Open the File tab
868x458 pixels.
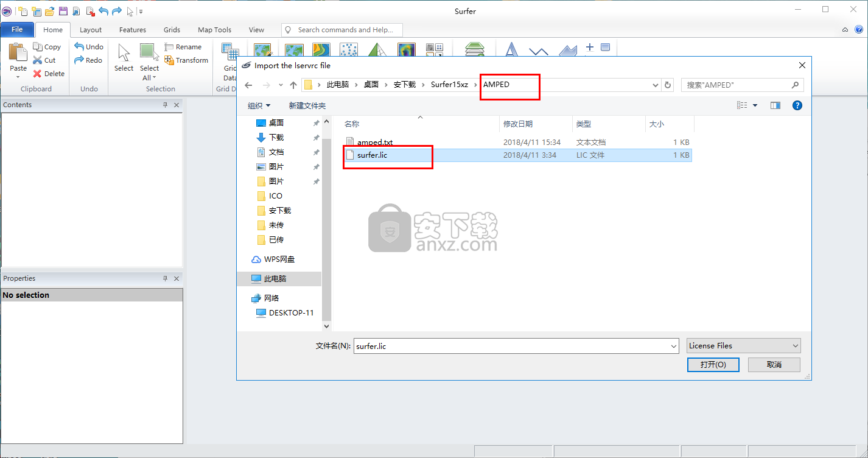[17, 29]
